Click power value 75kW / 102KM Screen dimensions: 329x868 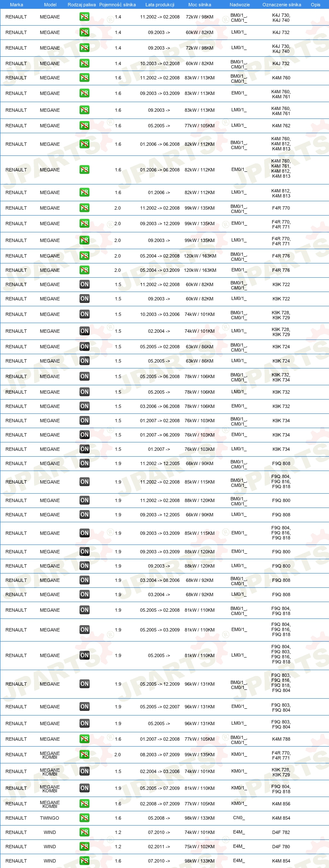[x=200, y=847]
